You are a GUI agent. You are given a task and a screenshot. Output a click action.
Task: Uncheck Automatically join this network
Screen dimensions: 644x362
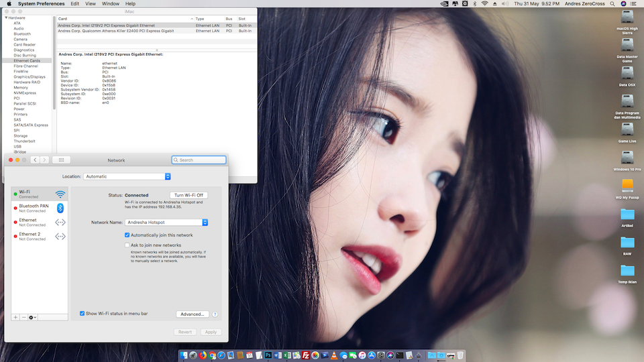coord(127,235)
